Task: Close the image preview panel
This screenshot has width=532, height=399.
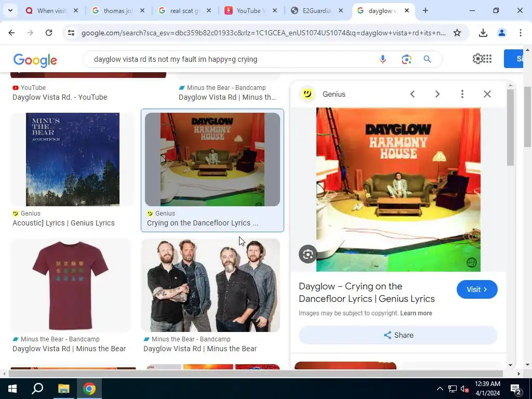Action: point(487,94)
